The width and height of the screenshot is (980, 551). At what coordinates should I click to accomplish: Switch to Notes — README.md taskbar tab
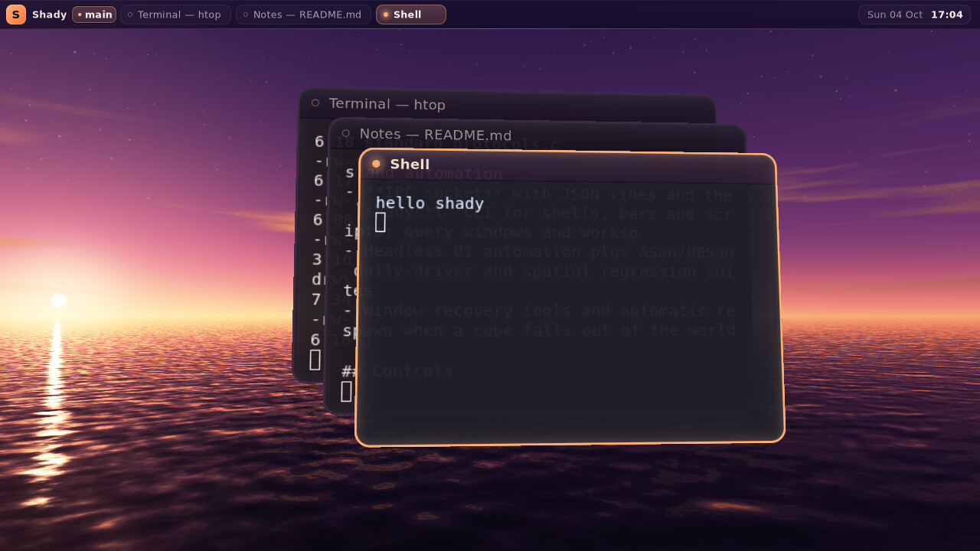(x=303, y=15)
